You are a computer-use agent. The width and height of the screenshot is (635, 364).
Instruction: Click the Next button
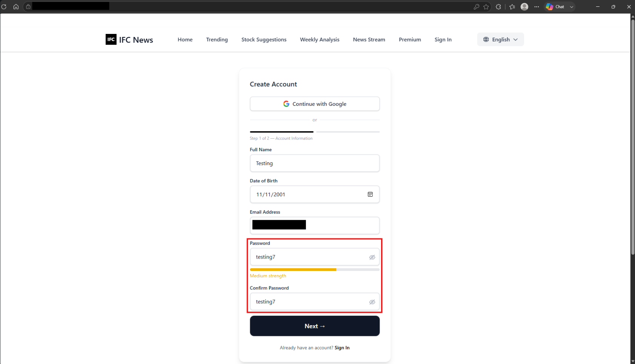coord(315,326)
